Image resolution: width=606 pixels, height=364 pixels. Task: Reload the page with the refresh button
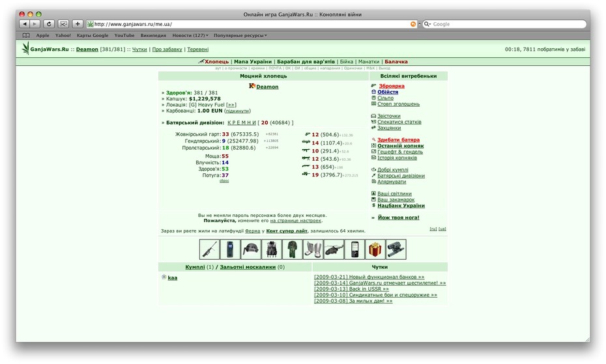49,24
